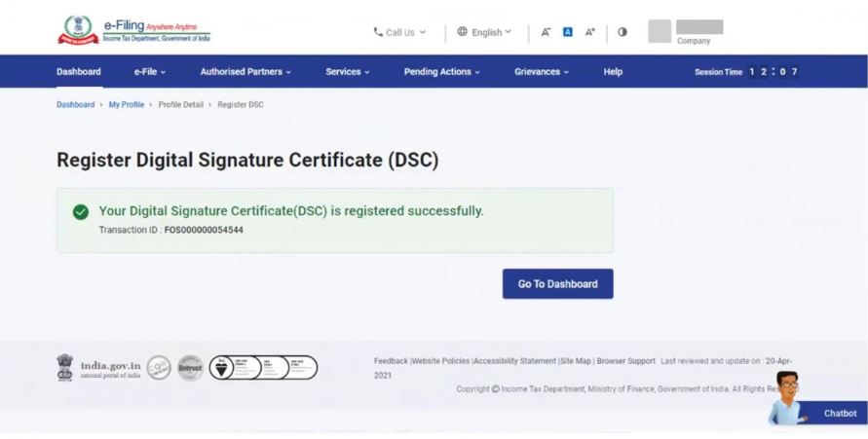This screenshot has height=439, width=868.
Task: Open the Accessibility Statement footer link
Action: tap(515, 361)
